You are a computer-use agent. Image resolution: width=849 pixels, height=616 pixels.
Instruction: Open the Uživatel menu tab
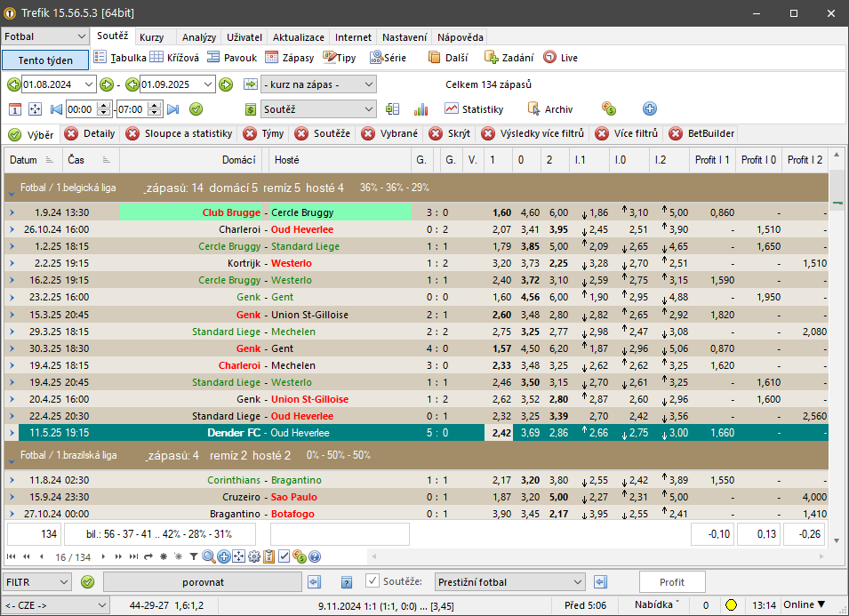point(244,37)
